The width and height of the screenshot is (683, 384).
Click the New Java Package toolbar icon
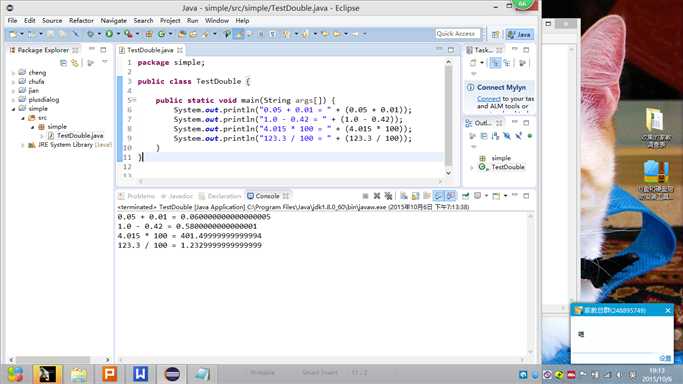149,34
